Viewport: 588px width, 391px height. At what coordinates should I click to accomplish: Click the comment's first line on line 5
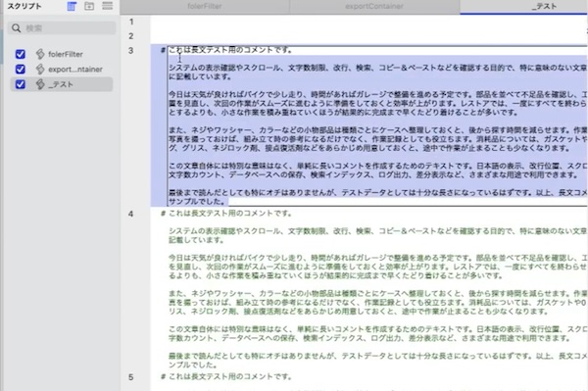click(x=230, y=376)
